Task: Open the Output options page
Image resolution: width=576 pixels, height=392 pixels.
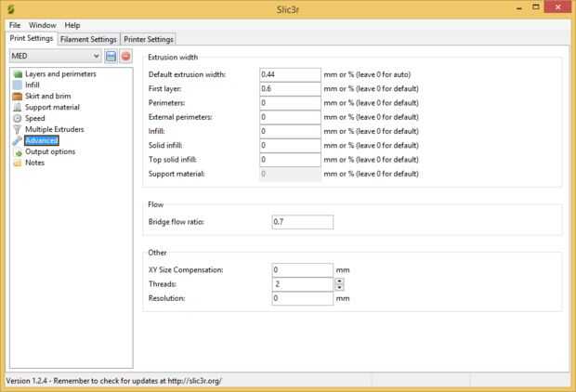Action: pyautogui.click(x=50, y=151)
